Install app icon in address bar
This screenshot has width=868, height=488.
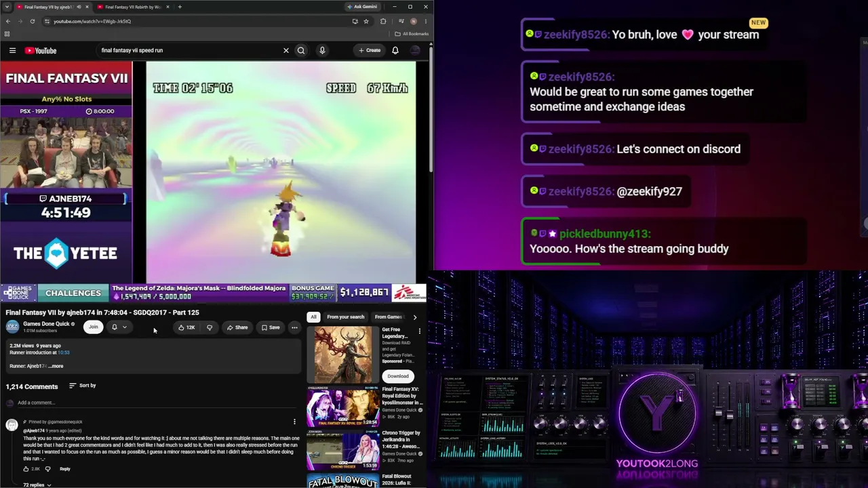(x=355, y=21)
